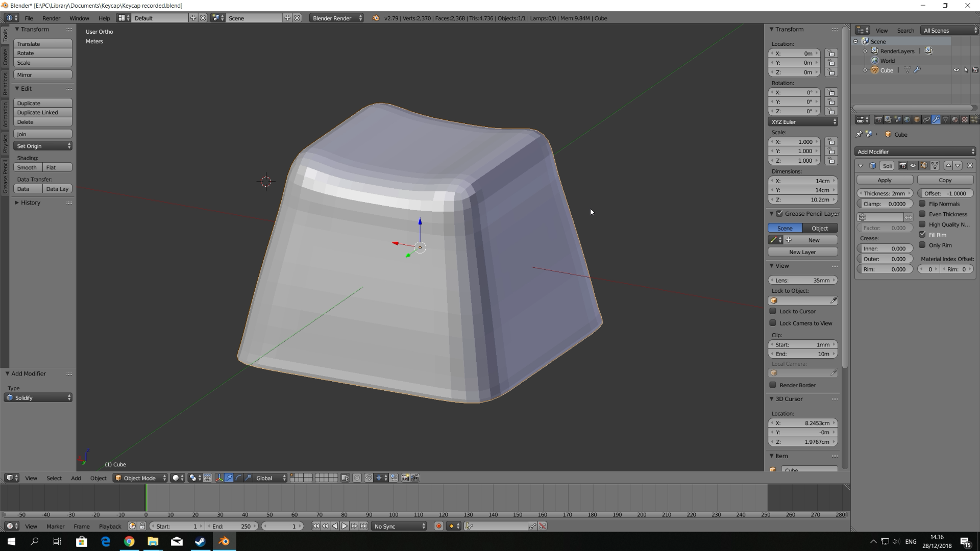Open the Mesh Data triangle tab
The width and height of the screenshot is (980, 551).
coord(945,119)
